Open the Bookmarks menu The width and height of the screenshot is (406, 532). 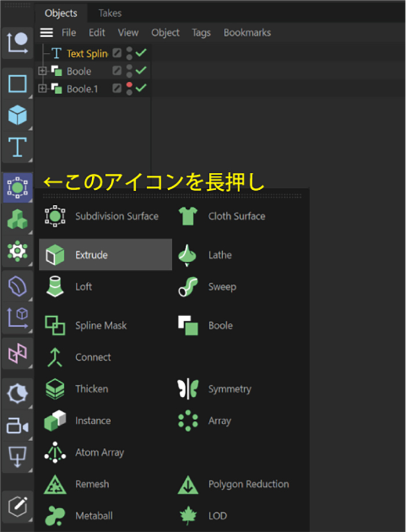tap(247, 32)
